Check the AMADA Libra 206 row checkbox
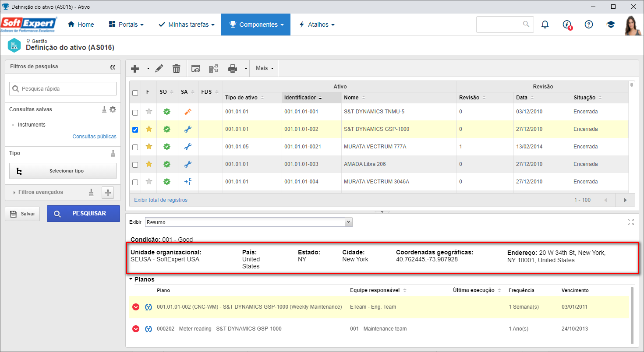Viewport: 644px width, 352px height. pyautogui.click(x=135, y=165)
